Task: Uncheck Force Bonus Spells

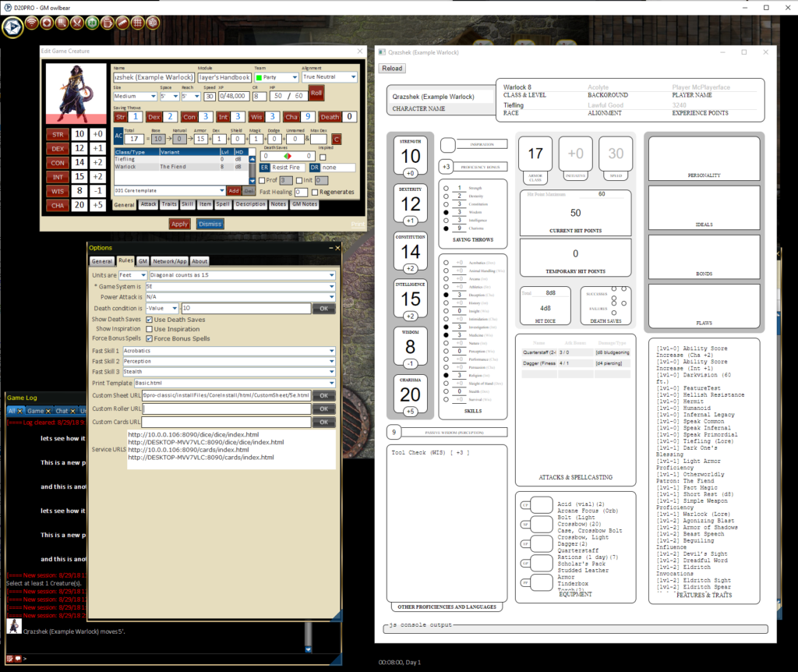Action: (149, 338)
